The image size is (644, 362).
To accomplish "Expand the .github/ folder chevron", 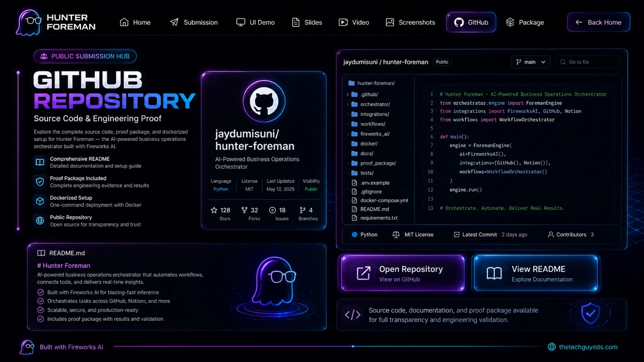I will [x=348, y=94].
